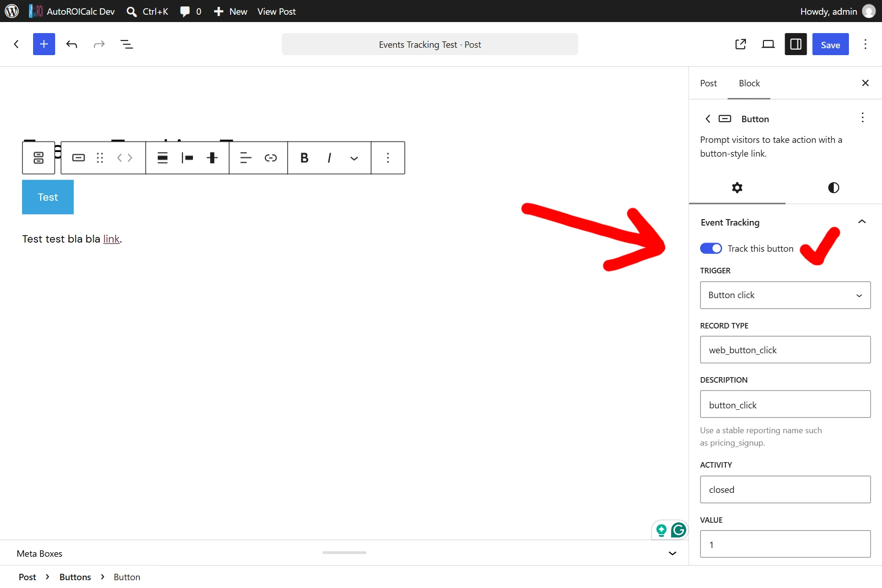Open the editor options three-dot menu
This screenshot has height=588, width=882.
point(865,44)
